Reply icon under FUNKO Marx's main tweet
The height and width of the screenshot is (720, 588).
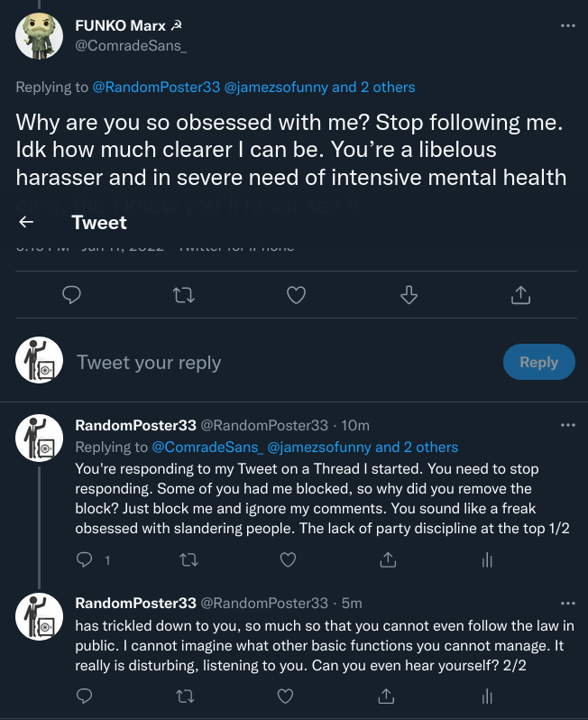coord(72,295)
